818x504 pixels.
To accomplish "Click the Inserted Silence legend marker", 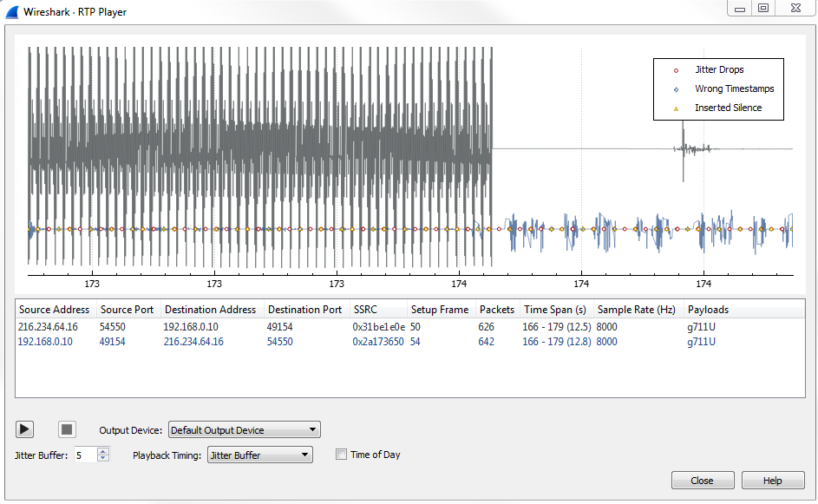I will (676, 108).
